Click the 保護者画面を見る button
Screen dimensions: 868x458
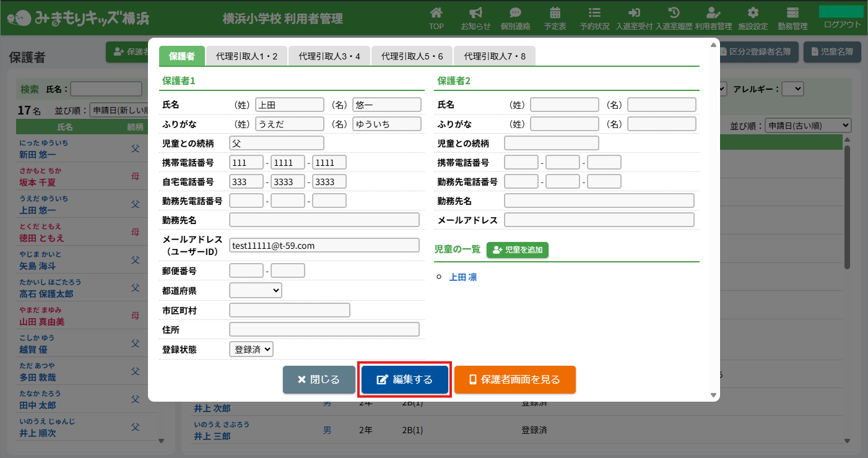[x=514, y=379]
